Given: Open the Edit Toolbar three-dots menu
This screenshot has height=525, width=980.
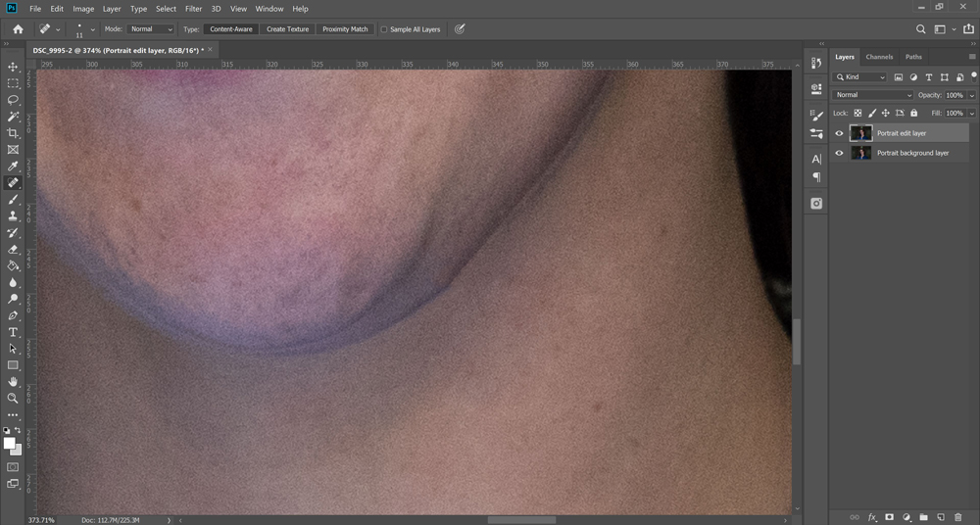Looking at the screenshot, I should (13, 415).
